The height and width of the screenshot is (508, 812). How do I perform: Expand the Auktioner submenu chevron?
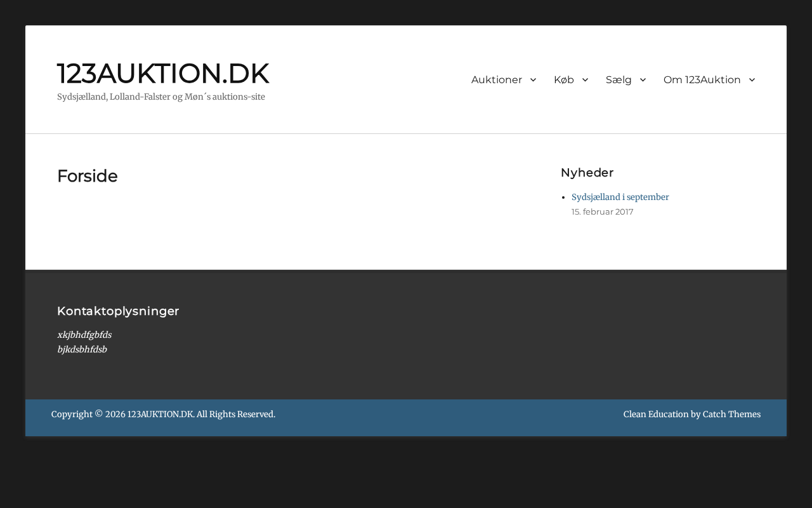click(533, 80)
